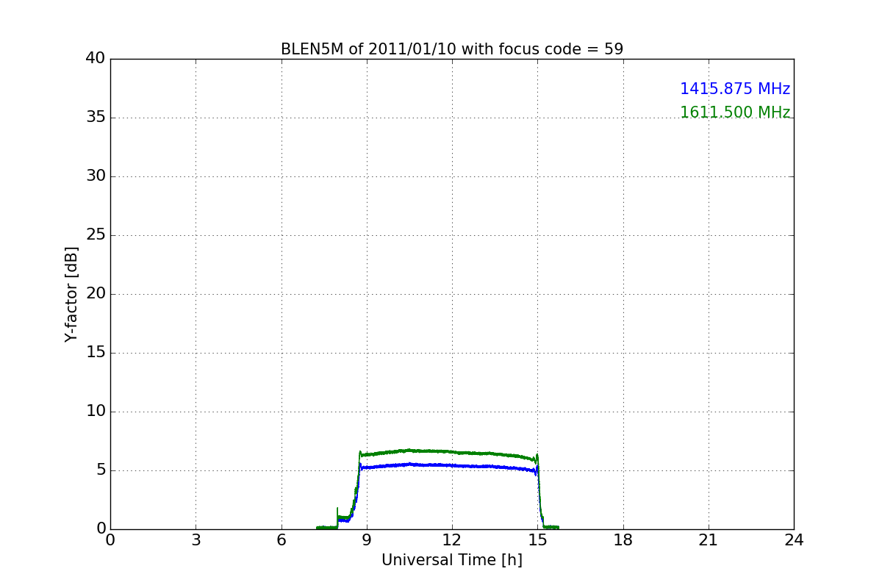
Task: Click the y-axis tick label 35
Action: [x=96, y=118]
